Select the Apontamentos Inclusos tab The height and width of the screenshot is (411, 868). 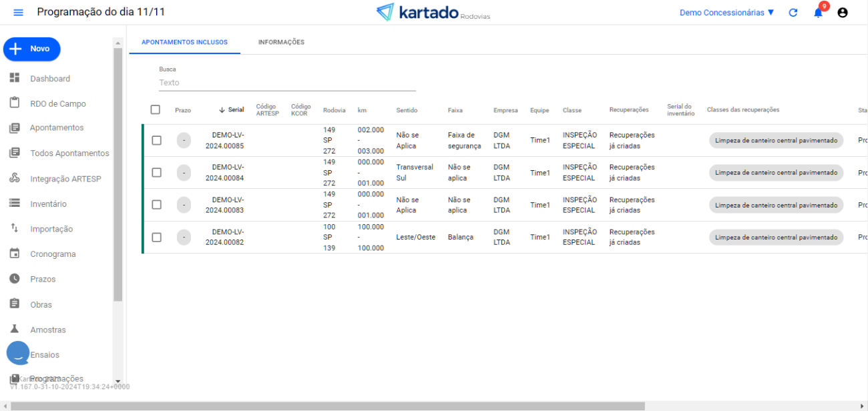[184, 42]
